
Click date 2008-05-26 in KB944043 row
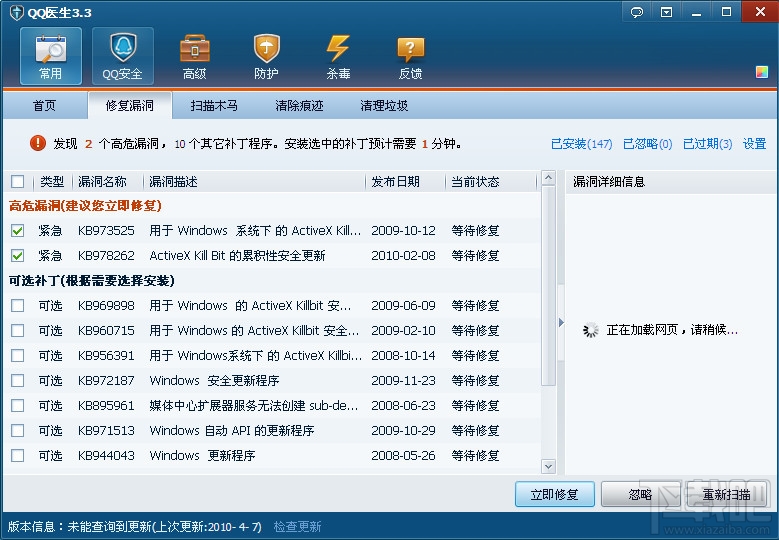pyautogui.click(x=403, y=456)
